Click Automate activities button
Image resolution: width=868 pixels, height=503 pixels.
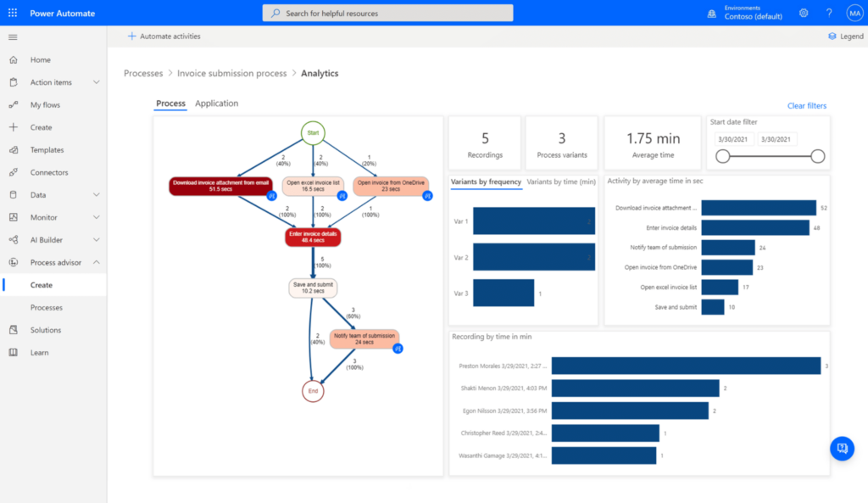pyautogui.click(x=164, y=36)
